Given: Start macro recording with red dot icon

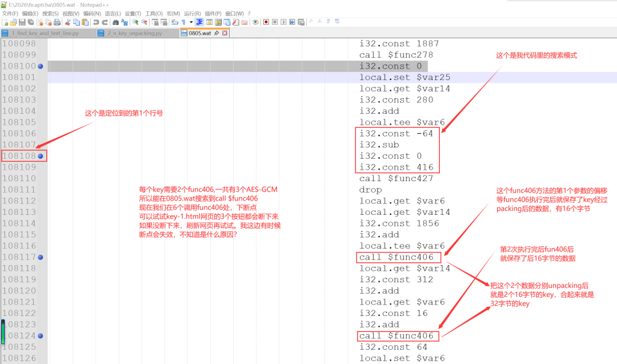Looking at the screenshot, I should pos(266,22).
